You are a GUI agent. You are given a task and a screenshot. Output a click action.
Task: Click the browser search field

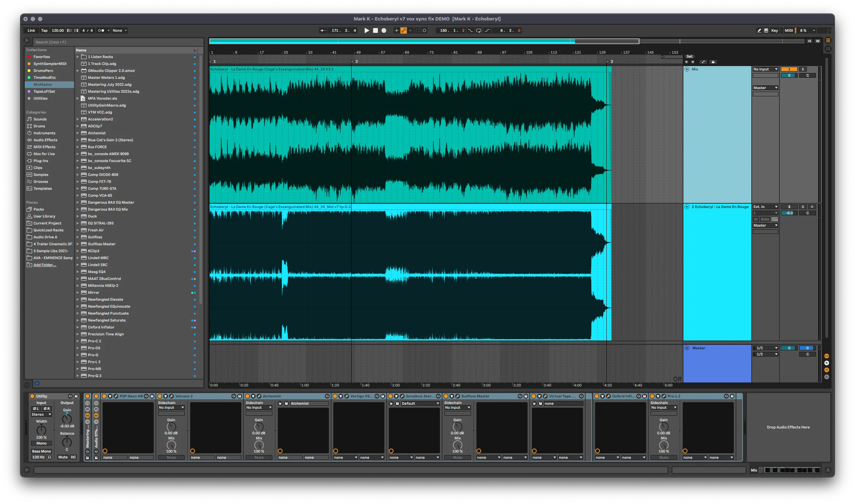[x=118, y=42]
